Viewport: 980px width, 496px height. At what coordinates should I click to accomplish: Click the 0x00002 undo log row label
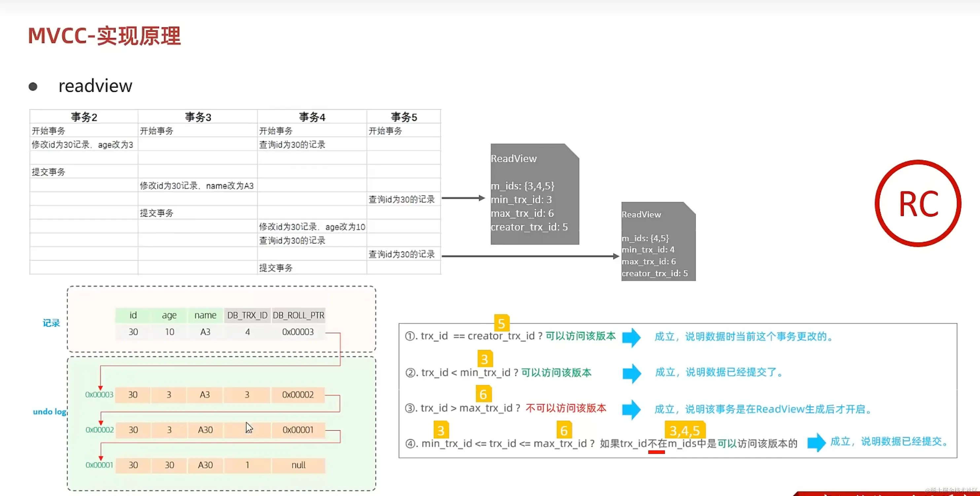(x=99, y=430)
